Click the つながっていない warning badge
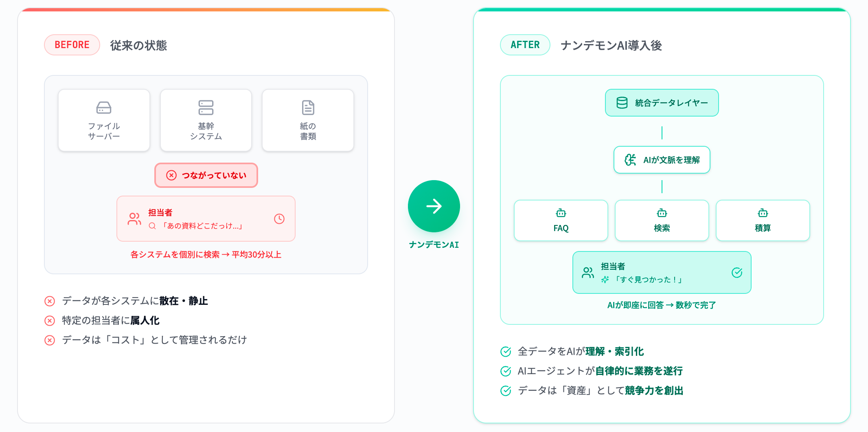Screen dimensions: 868x432 coord(206,175)
